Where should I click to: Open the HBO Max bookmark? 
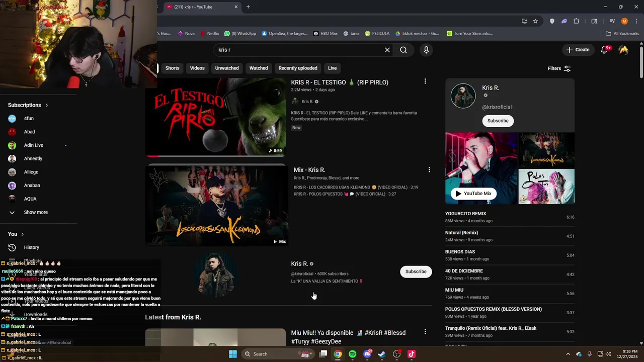click(x=326, y=34)
